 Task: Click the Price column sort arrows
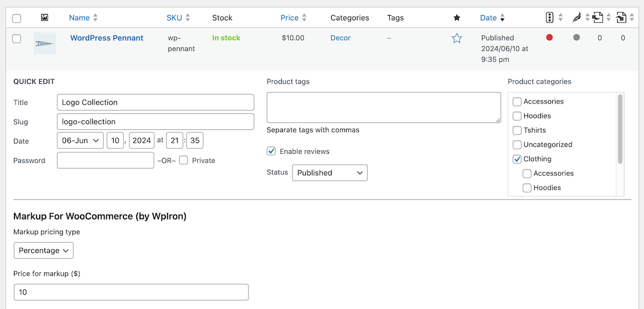(304, 18)
